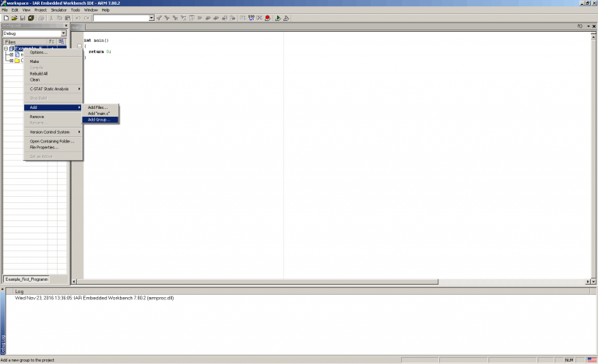
Task: Collapse the Example project tree node
Action: tap(5, 48)
